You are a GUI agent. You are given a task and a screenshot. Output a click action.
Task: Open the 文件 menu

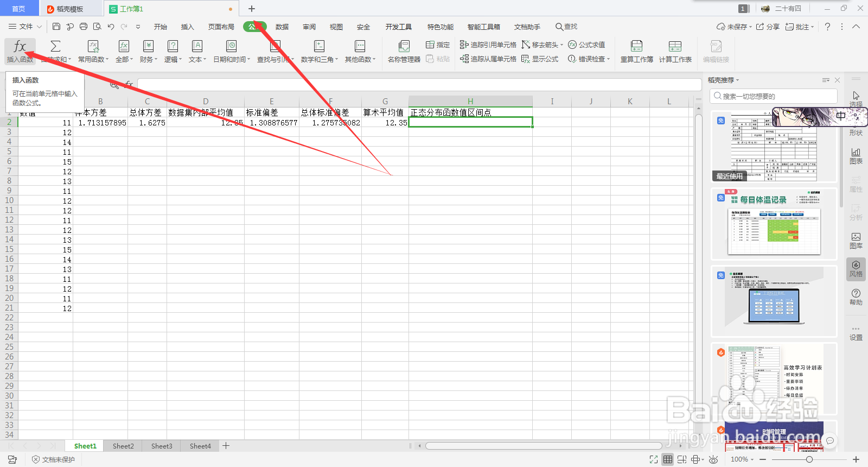coord(25,27)
